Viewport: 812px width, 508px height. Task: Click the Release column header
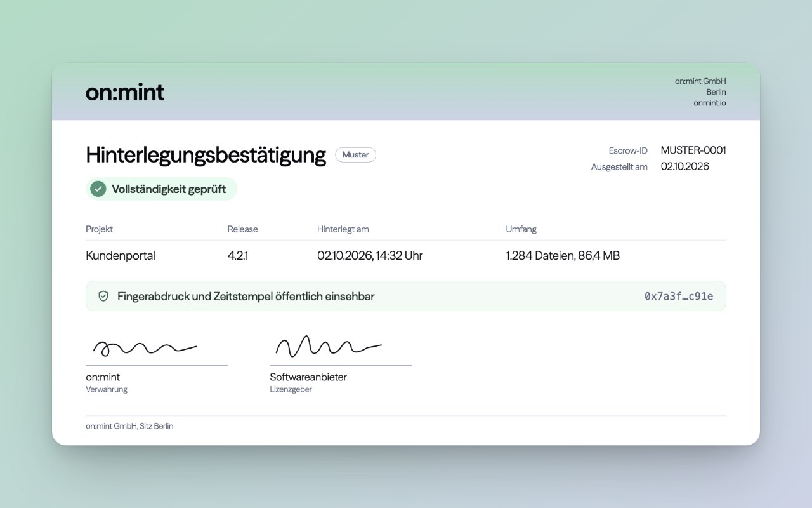[243, 229]
